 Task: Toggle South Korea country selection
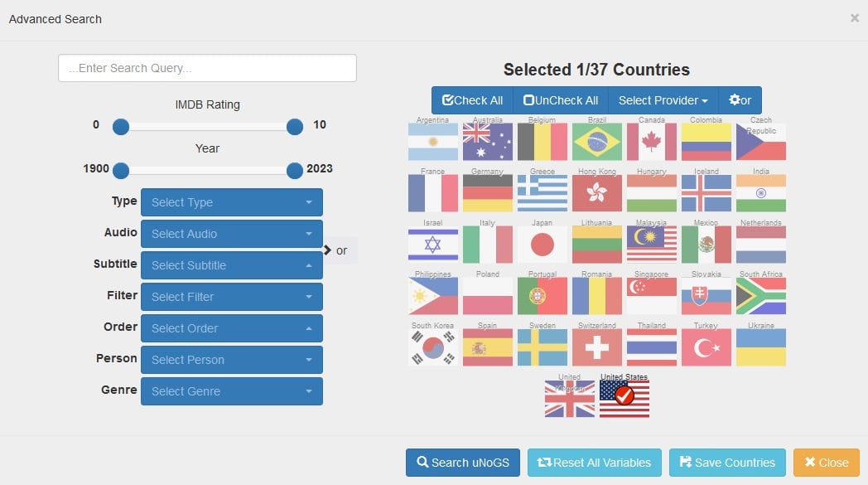coord(433,348)
